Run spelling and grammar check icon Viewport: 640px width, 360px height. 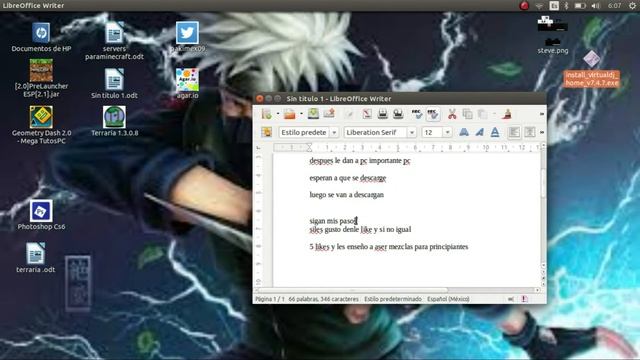[417, 114]
